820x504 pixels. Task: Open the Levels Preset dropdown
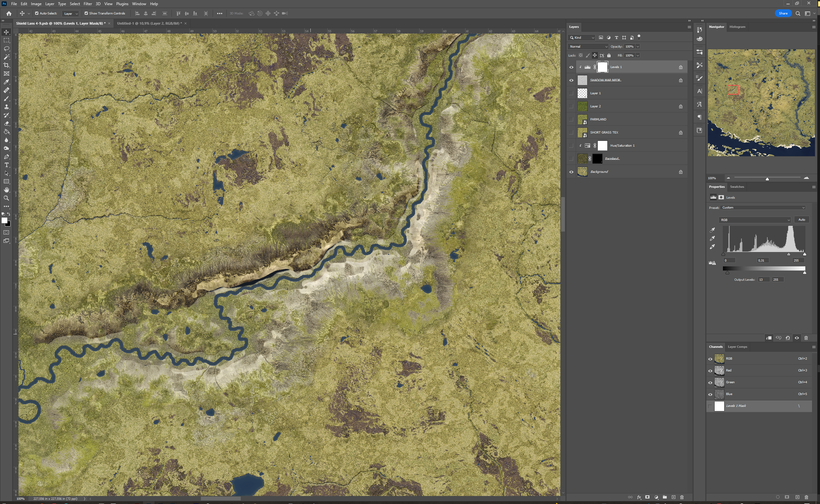[x=765, y=207]
